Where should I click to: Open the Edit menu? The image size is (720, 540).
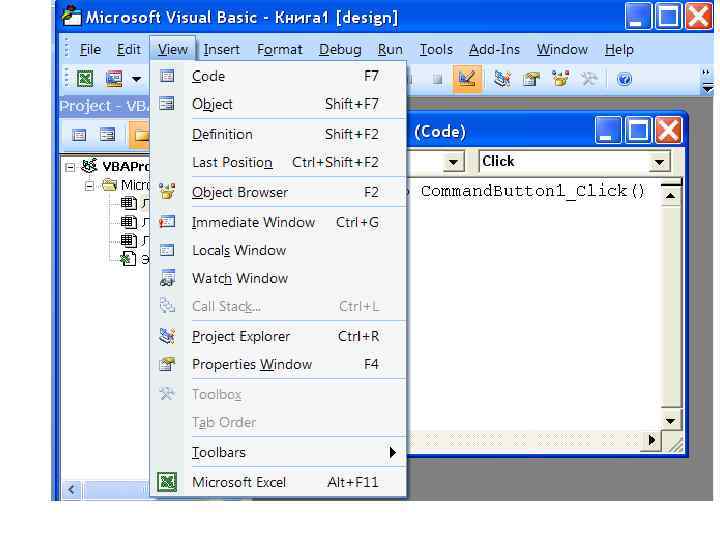(x=129, y=50)
